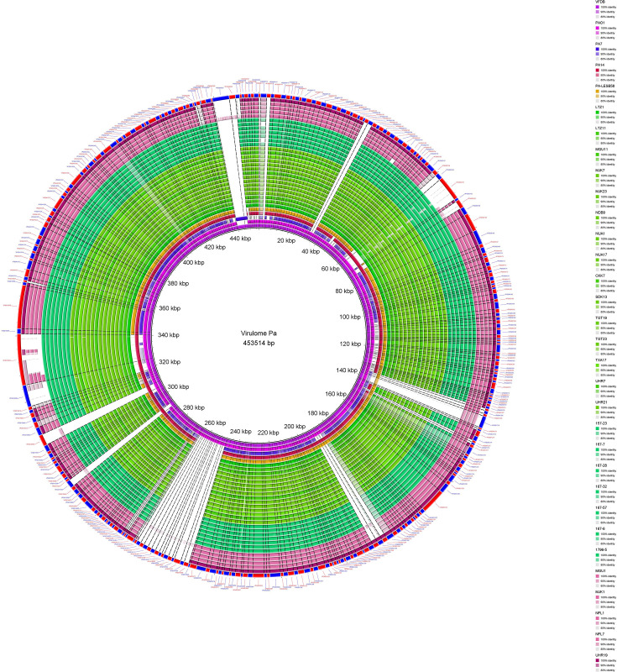The image size is (617, 672).
Task: Click the '380 kbp' tick label
Action: click(x=178, y=283)
